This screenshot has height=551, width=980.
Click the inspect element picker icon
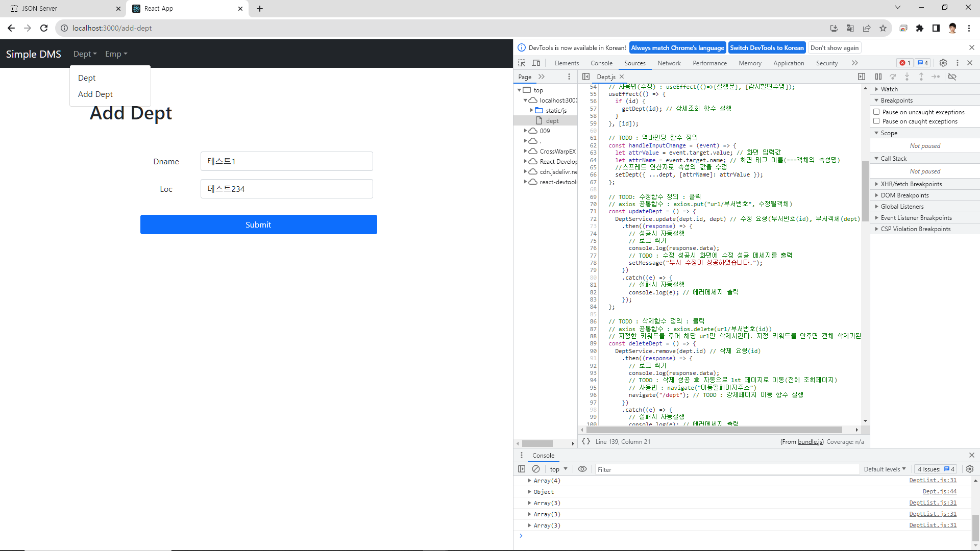522,63
